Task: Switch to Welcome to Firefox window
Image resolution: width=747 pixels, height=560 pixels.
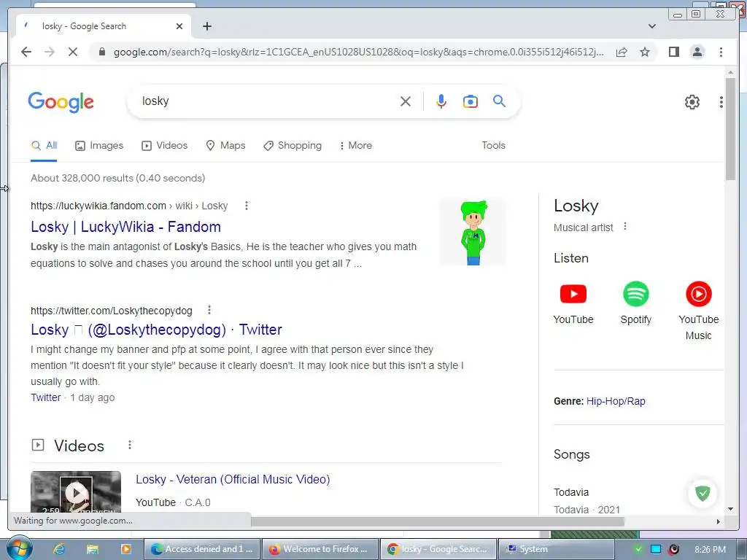Action: tap(321, 549)
